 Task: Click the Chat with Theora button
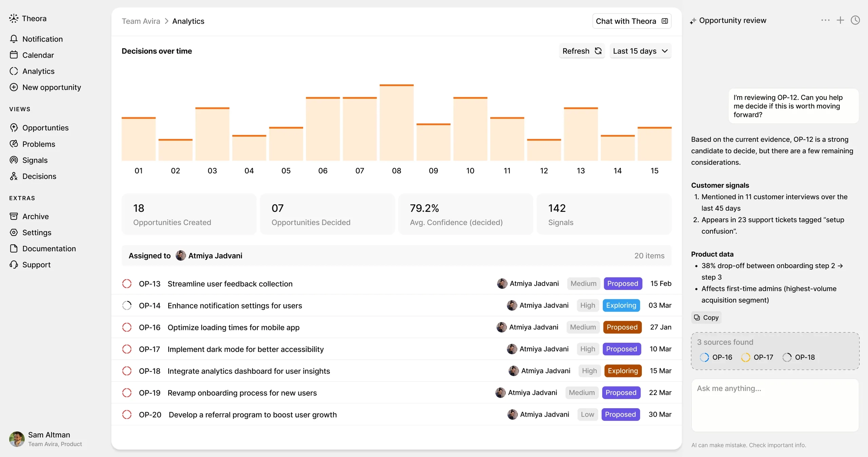pos(631,21)
